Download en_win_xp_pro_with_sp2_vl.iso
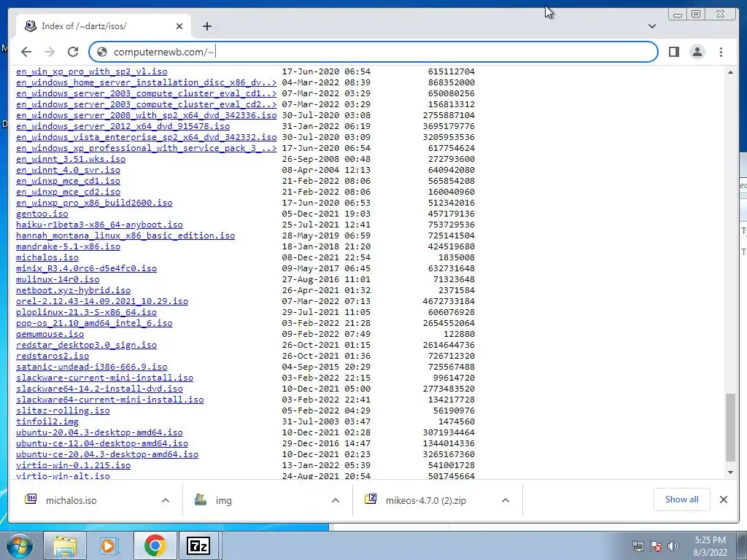The height and width of the screenshot is (560, 747). (91, 71)
